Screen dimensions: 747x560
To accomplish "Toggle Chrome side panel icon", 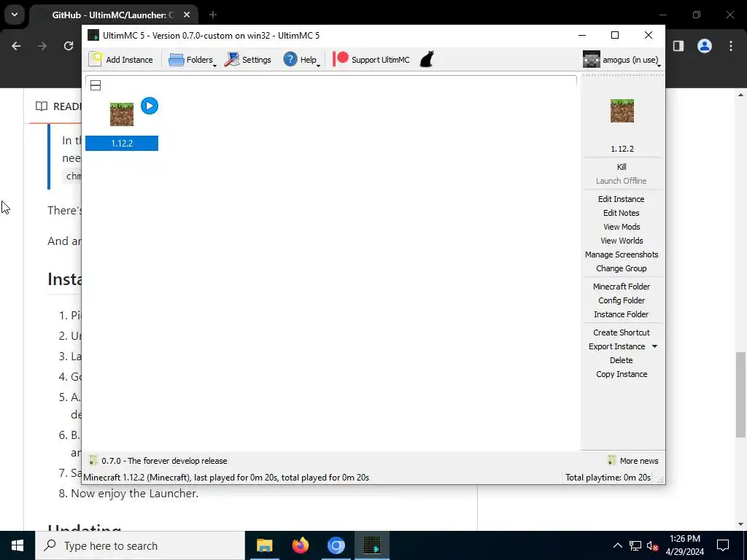I will 678,46.
